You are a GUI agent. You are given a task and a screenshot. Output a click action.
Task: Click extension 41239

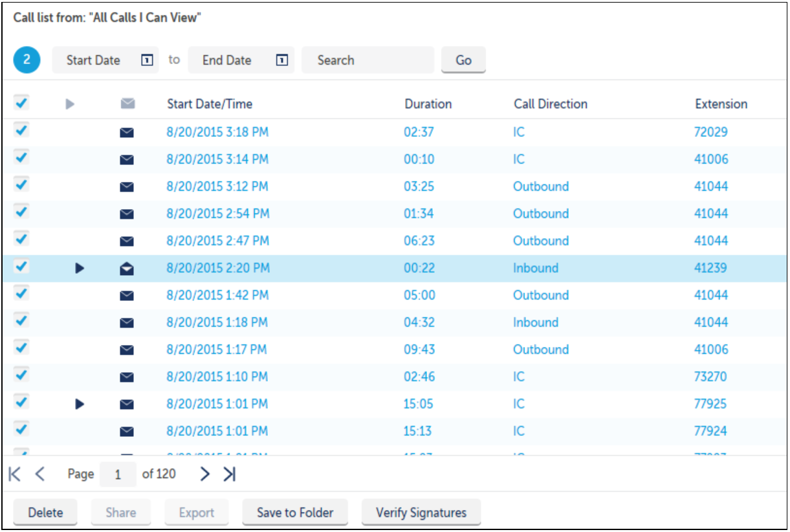[711, 268]
